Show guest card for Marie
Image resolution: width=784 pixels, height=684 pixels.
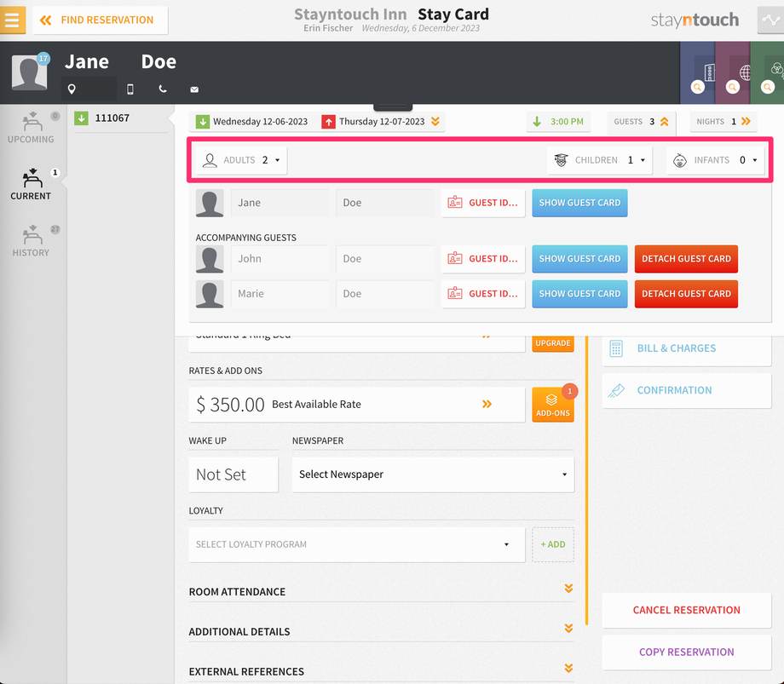click(x=579, y=294)
